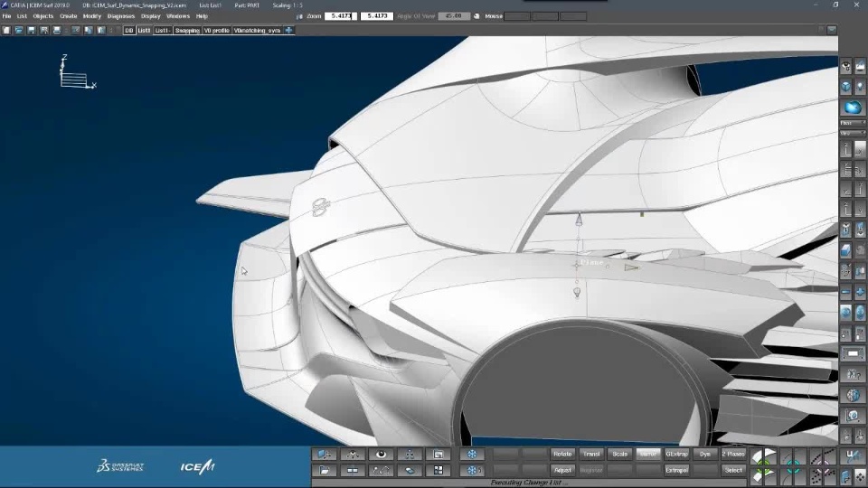Click the blue box solid icon in right toolbar

(846, 250)
